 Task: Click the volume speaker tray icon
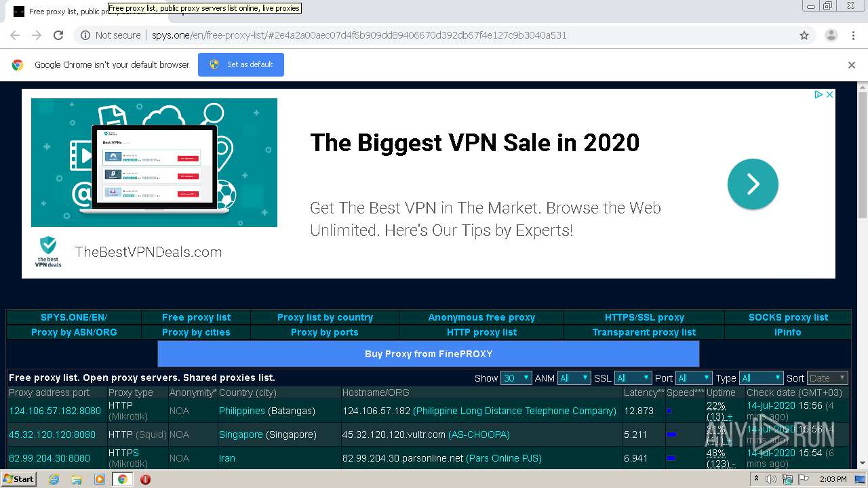click(771, 479)
